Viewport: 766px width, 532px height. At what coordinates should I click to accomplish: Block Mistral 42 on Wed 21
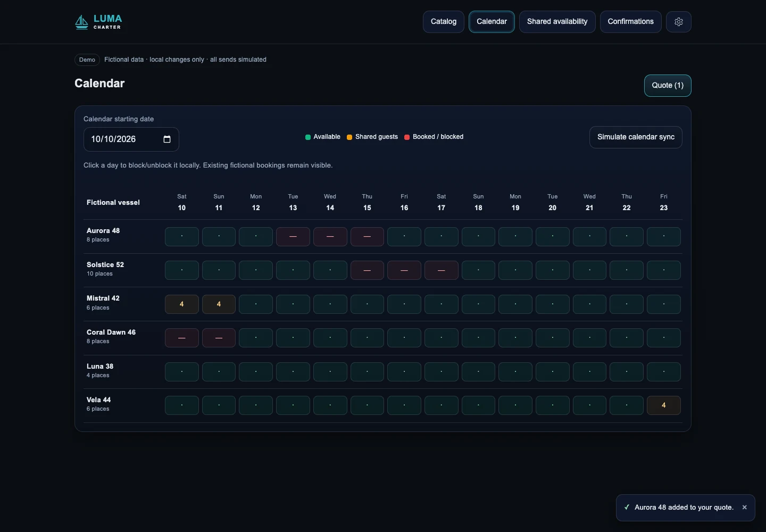(x=589, y=304)
